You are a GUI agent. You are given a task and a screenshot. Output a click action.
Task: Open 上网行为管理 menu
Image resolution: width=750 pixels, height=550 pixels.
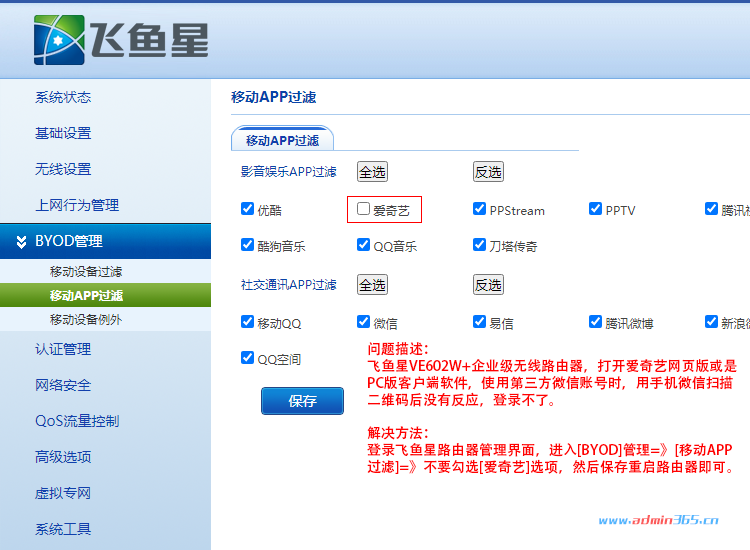77,205
